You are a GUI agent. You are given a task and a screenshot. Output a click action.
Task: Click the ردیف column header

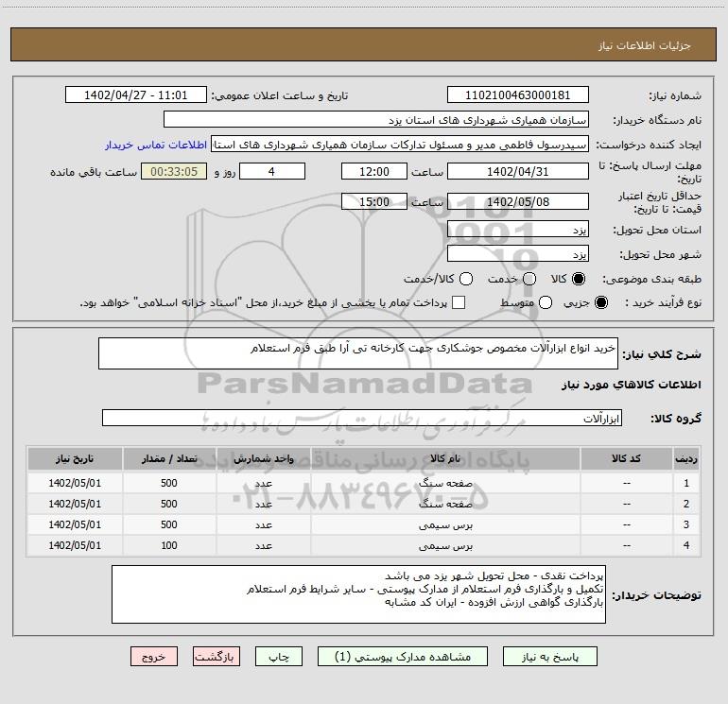[686, 458]
